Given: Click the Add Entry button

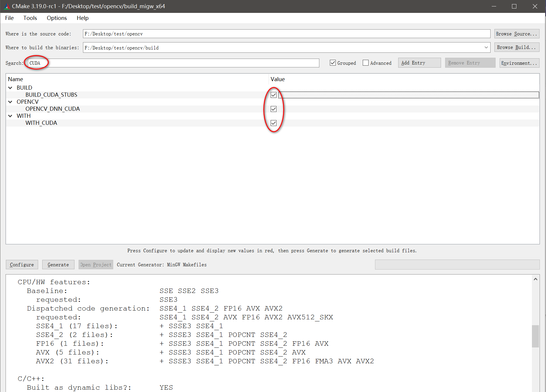Looking at the screenshot, I should (419, 63).
